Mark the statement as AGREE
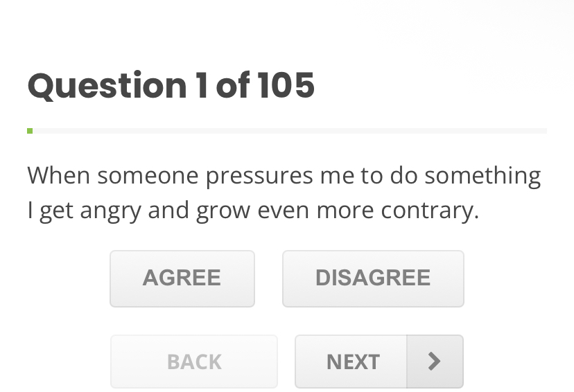This screenshot has height=392, width=574. click(182, 278)
